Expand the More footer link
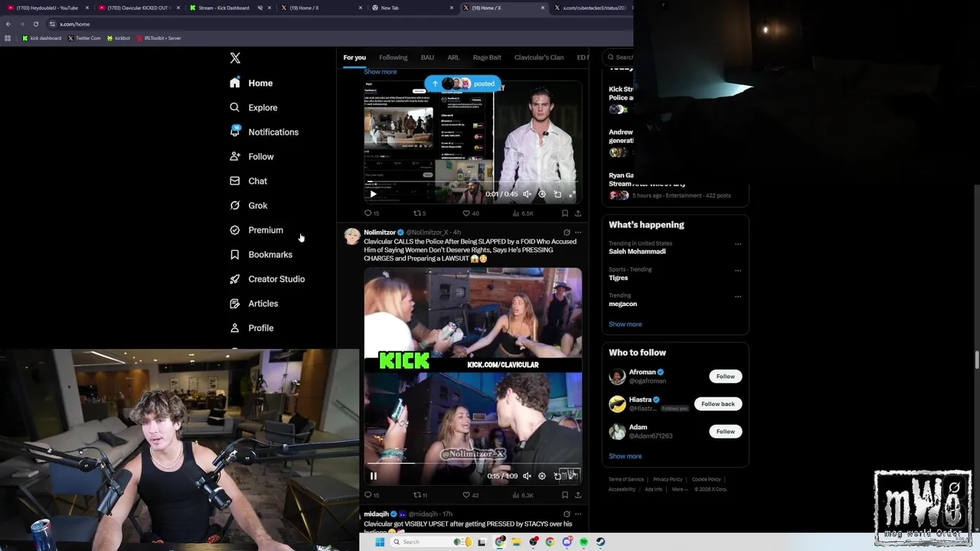This screenshot has height=551, width=980. pyautogui.click(x=679, y=490)
